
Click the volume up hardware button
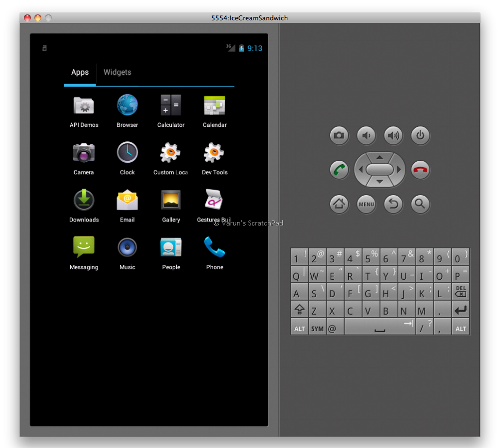393,135
